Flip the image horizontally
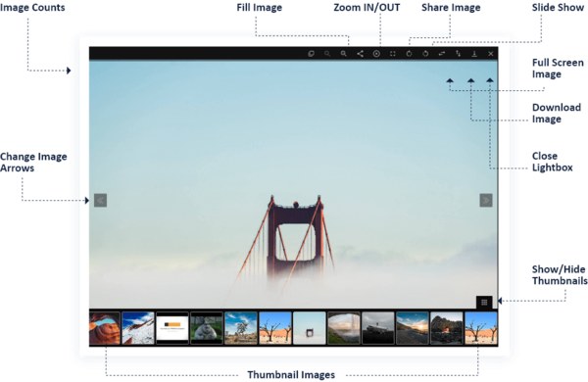Viewport: 588px width, 382px height. 442,54
